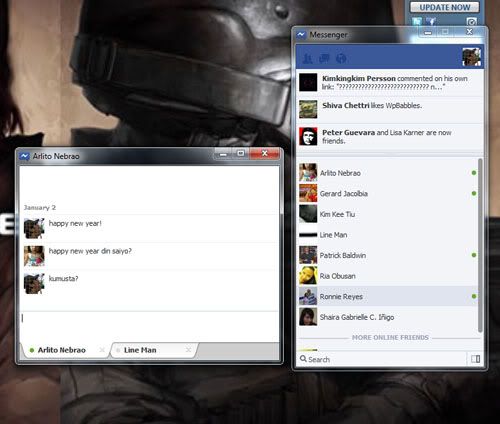The image size is (500, 424).
Task: Click Patrick Baldwin's online status dot
Action: (474, 255)
